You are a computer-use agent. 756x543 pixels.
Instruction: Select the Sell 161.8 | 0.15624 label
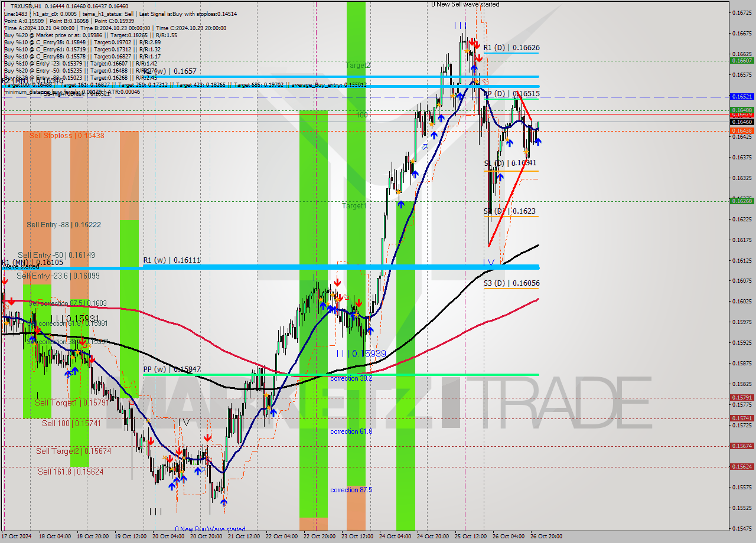[x=71, y=472]
